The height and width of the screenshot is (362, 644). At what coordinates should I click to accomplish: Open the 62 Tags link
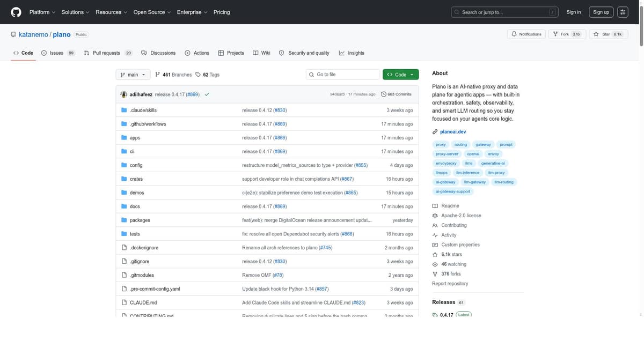click(x=207, y=75)
